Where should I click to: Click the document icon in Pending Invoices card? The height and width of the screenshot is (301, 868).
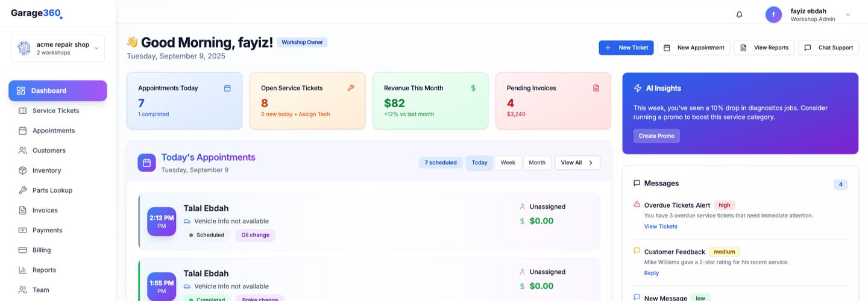click(x=596, y=88)
